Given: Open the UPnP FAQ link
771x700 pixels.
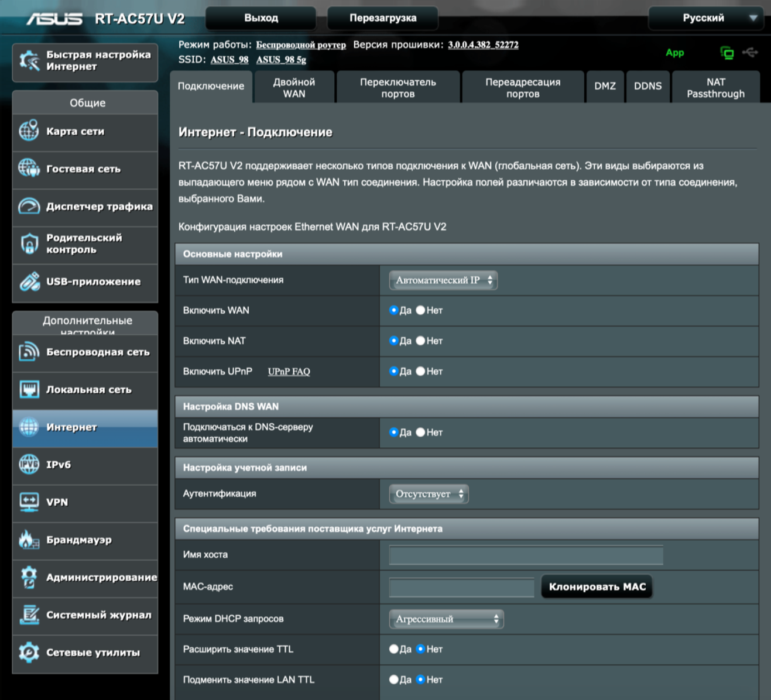Looking at the screenshot, I should point(289,372).
